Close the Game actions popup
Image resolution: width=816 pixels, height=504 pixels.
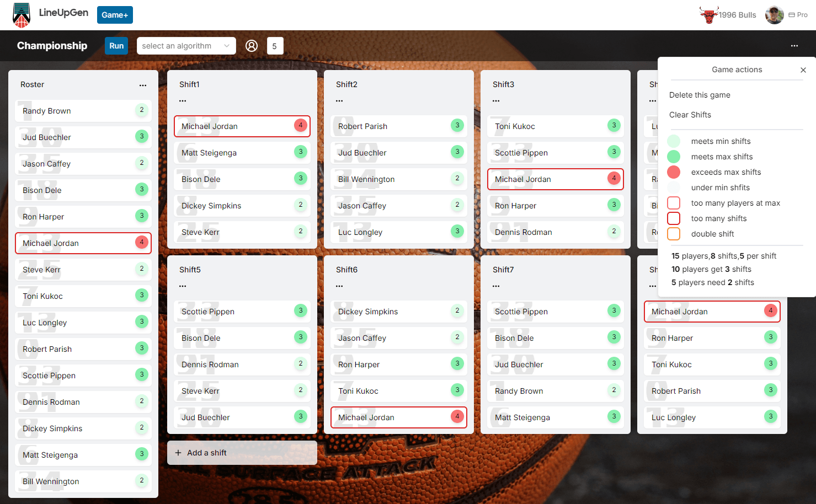coord(803,70)
